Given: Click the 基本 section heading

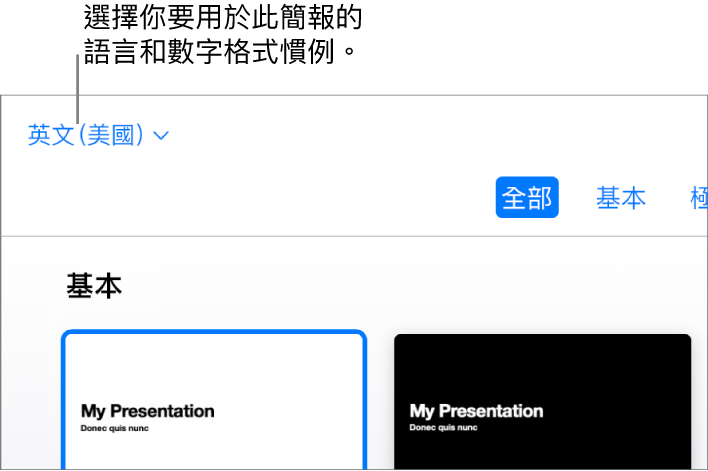Looking at the screenshot, I should 94,286.
